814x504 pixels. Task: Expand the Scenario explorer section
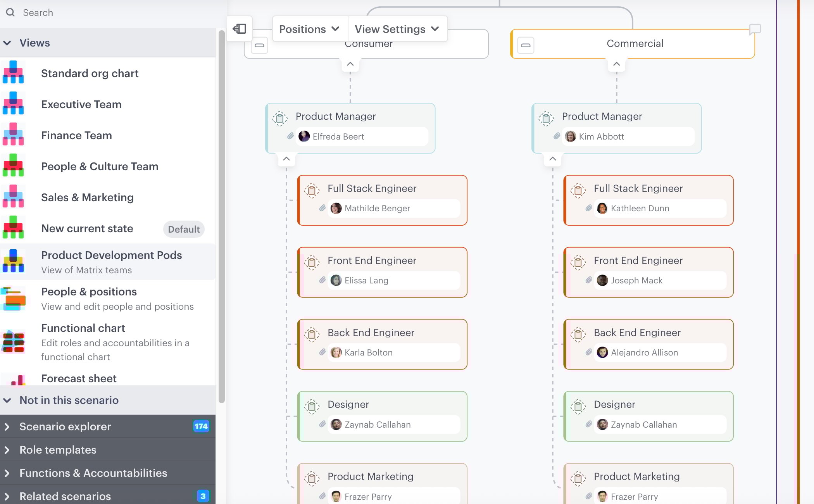point(7,426)
